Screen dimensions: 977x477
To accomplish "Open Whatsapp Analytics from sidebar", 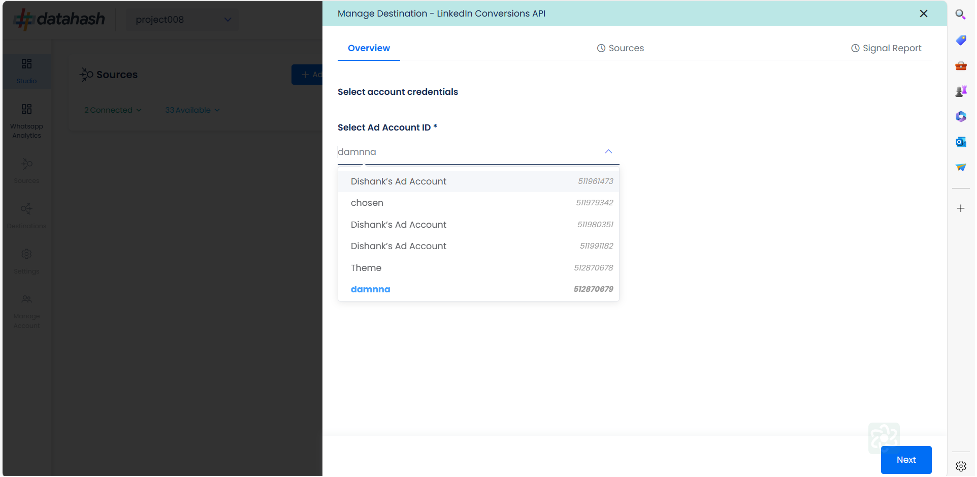I will pos(27,121).
